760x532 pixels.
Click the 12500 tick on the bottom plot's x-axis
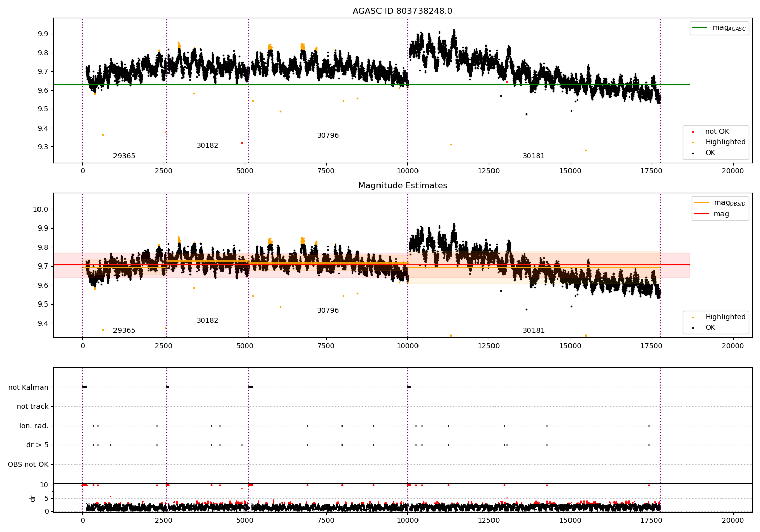(488, 521)
